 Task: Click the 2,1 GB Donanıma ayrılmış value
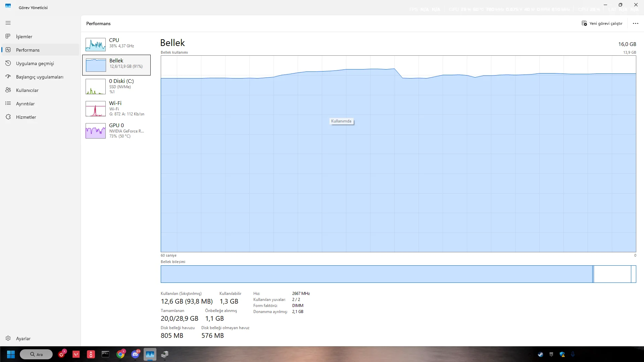click(298, 312)
